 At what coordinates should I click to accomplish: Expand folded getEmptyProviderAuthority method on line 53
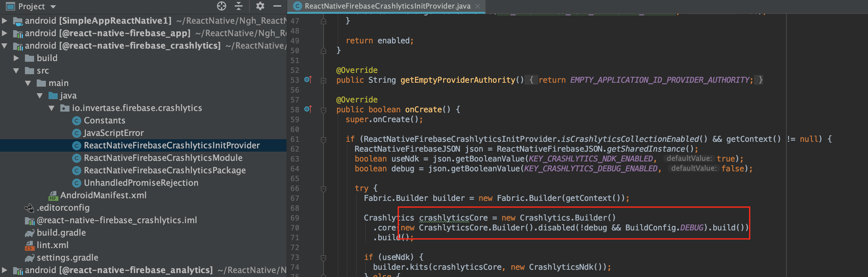[324, 80]
